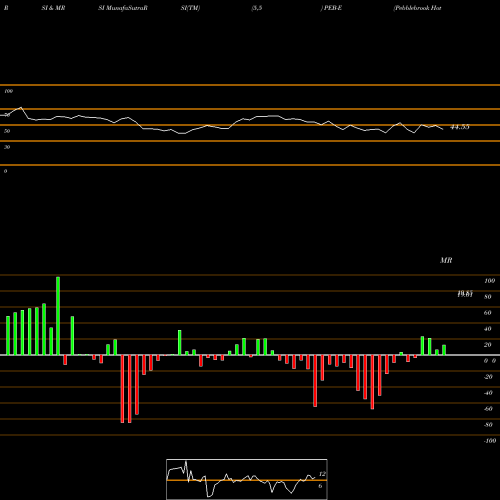
Task: Click the Pebblebrook Hotel name in the header
Action: (x=417, y=8)
